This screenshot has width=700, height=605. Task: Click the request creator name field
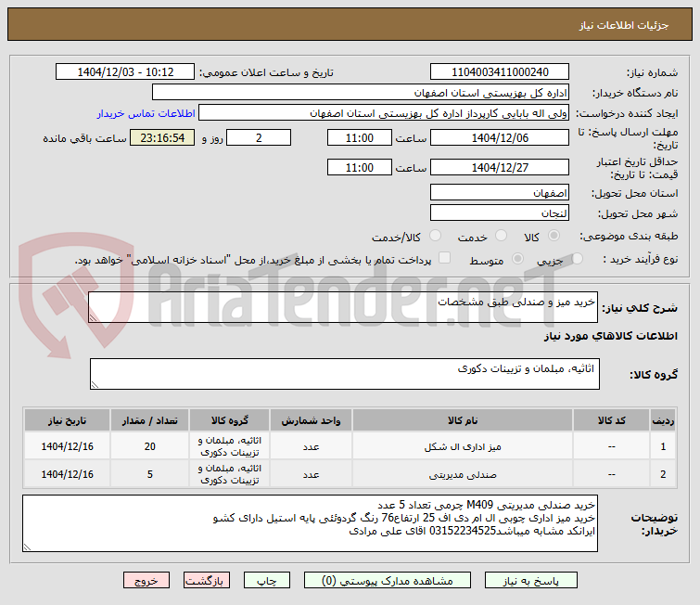[384, 113]
